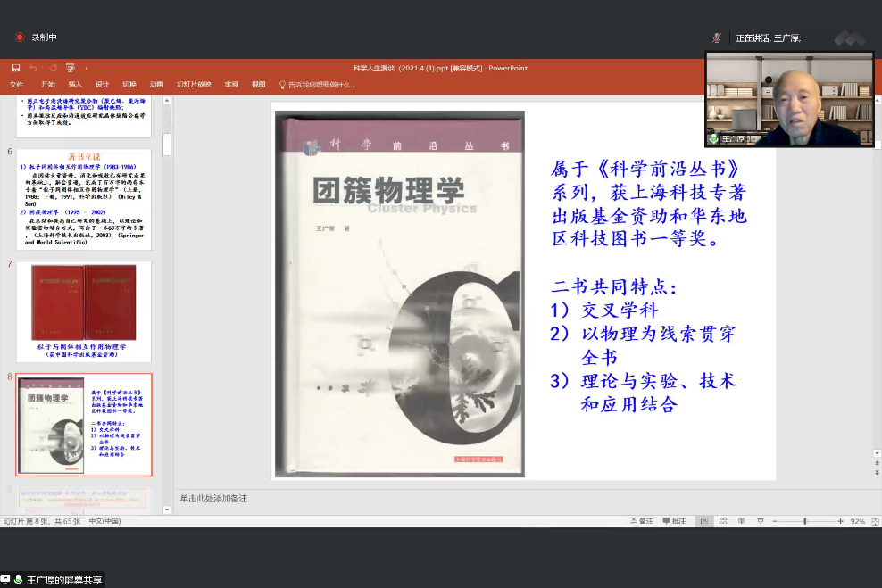Viewport: 882px width, 588px height.
Task: Expand the Customize Quick Access Toolbar dropdown
Action: point(86,68)
